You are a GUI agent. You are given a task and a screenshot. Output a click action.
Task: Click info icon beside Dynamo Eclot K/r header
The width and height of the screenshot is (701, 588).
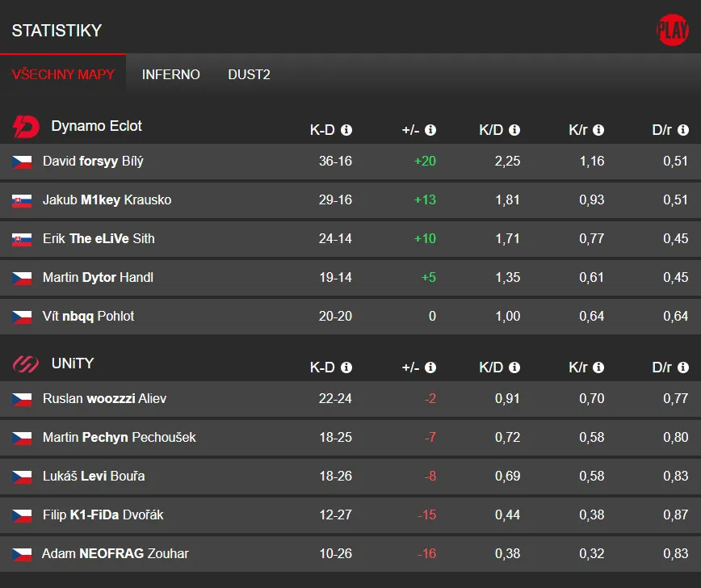(x=598, y=130)
